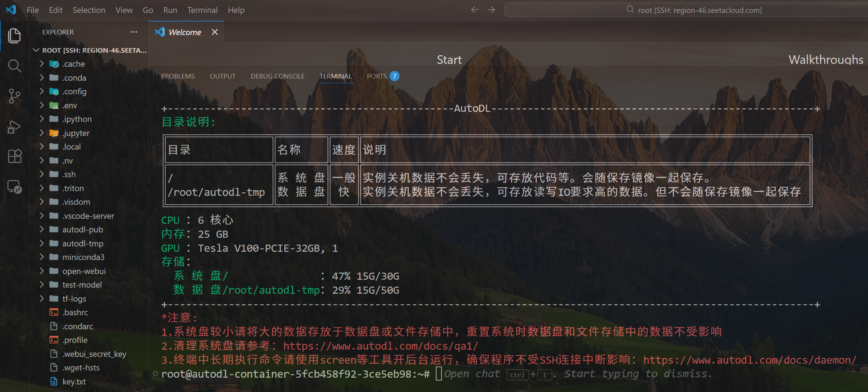
Task: Open the Source Control view
Action: tap(14, 96)
